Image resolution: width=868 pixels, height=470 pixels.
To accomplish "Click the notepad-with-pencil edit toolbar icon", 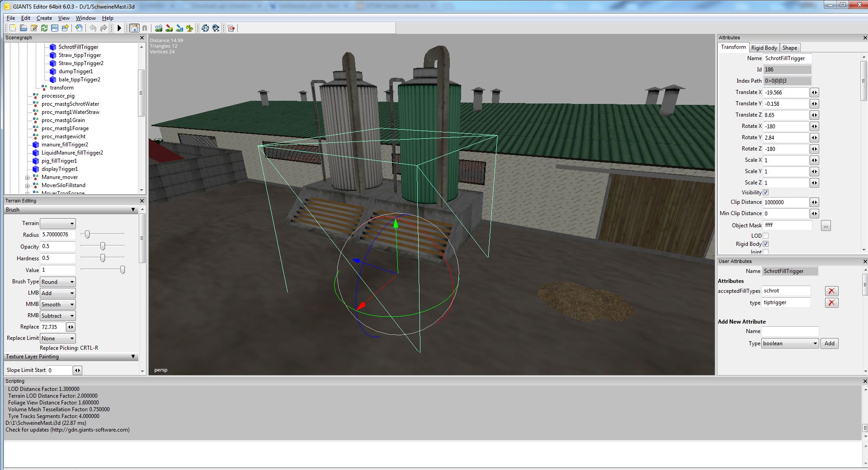I will point(34,28).
